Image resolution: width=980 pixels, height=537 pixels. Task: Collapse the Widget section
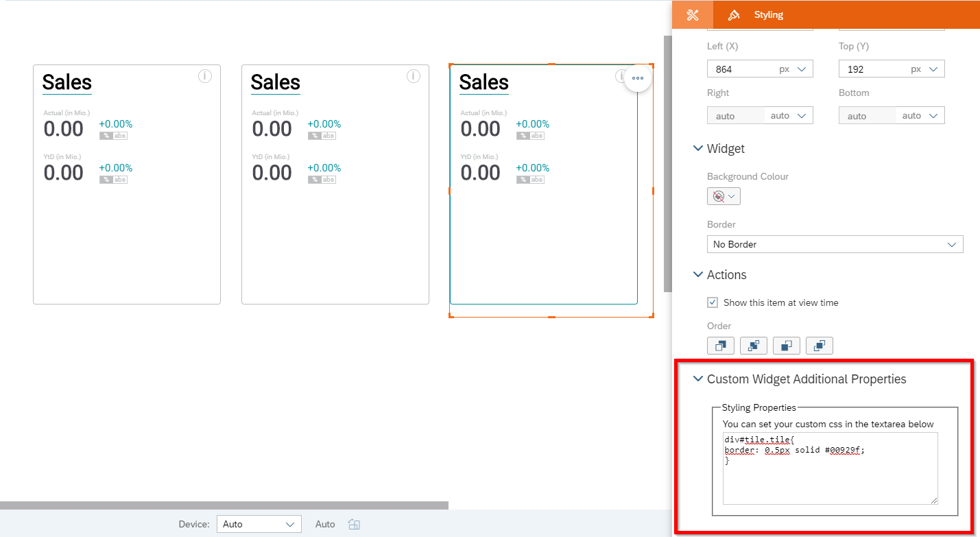point(698,149)
